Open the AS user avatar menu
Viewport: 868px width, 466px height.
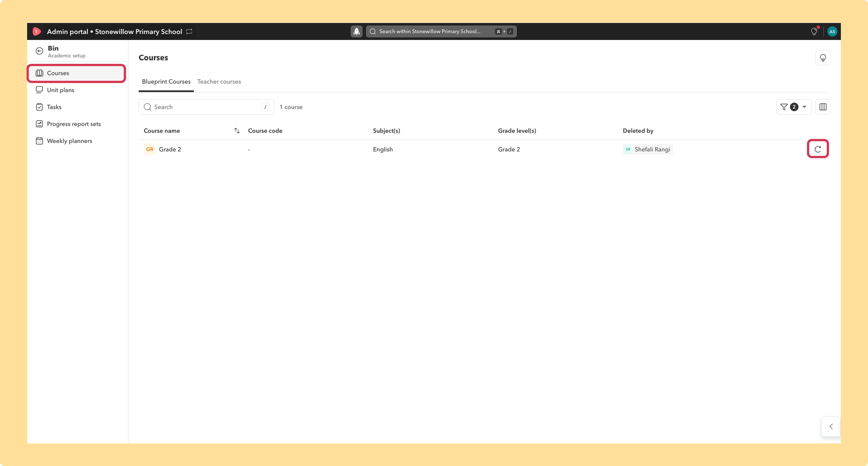coord(832,31)
